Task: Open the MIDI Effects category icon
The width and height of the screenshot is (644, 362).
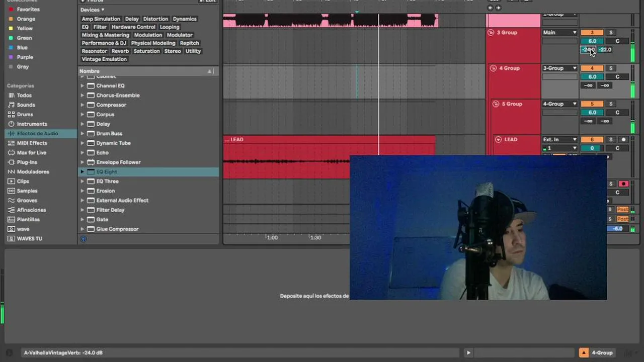Action: tap(11, 143)
